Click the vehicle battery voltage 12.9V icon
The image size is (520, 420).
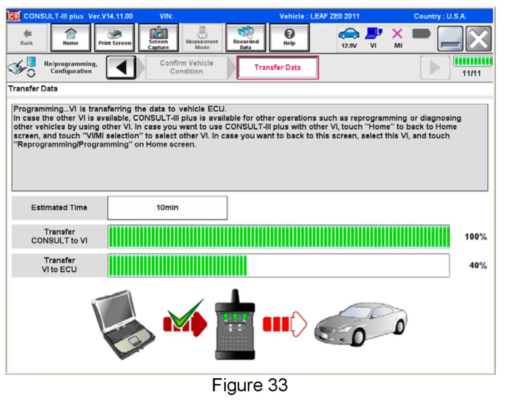[349, 37]
